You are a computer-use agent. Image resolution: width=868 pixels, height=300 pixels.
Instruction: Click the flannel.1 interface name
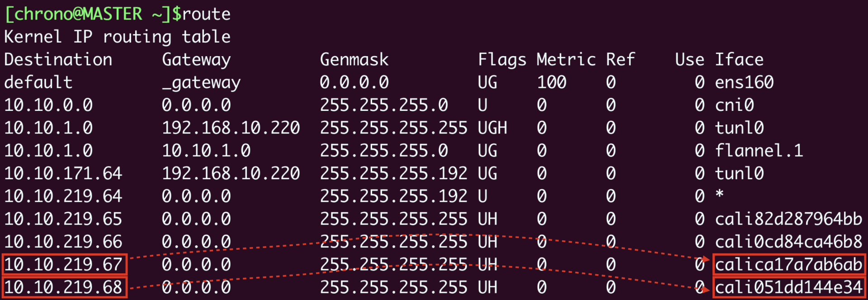pos(759,151)
